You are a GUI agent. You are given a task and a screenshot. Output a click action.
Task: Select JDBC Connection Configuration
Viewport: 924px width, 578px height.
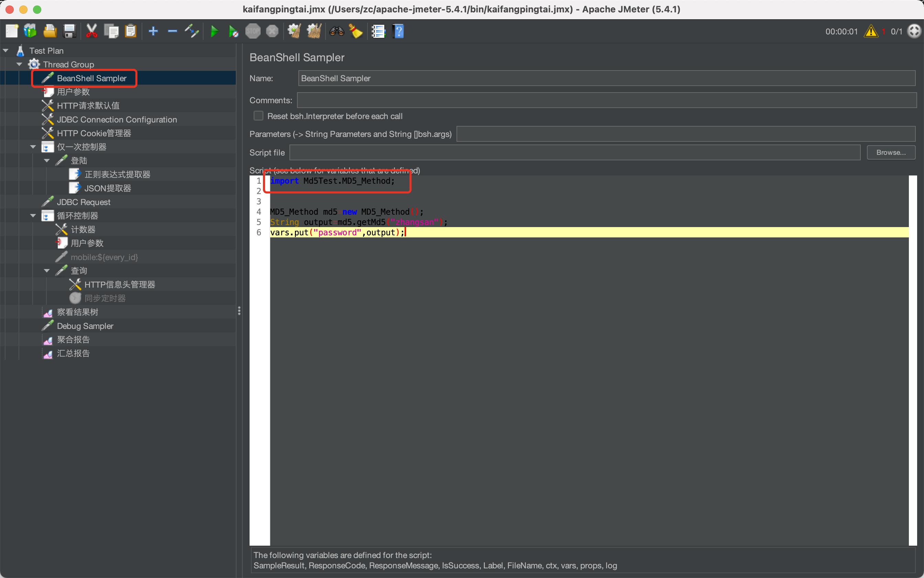tap(117, 119)
